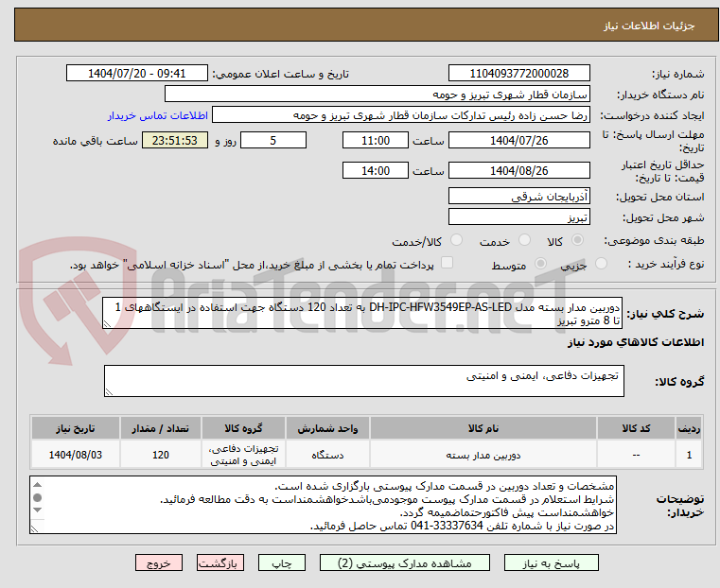The width and height of the screenshot is (720, 588).
Task: Click the row number cell 1
Action: tap(689, 455)
